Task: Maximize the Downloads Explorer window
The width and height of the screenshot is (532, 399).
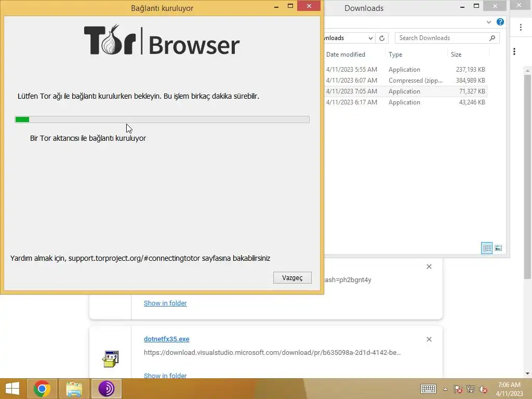Action: point(476,6)
